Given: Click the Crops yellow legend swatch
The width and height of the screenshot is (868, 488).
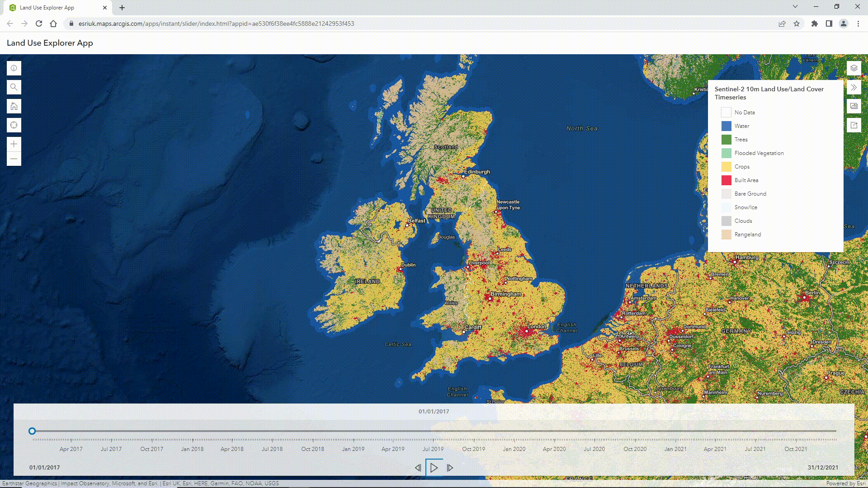Looking at the screenshot, I should [726, 167].
